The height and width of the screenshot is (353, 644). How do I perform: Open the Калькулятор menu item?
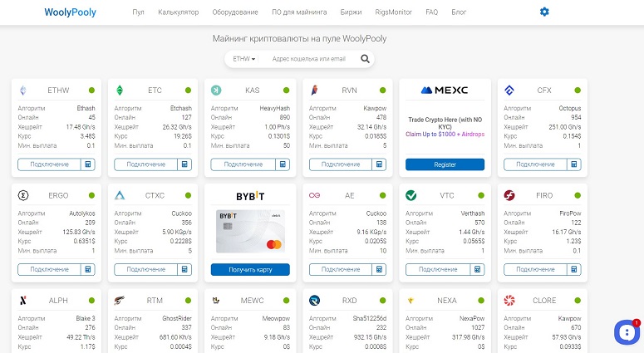[x=179, y=12]
